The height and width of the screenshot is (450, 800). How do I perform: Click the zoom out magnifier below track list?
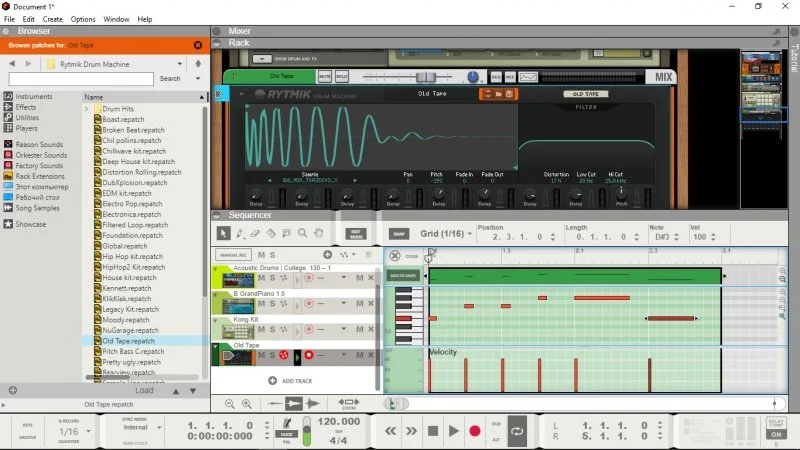[x=230, y=404]
